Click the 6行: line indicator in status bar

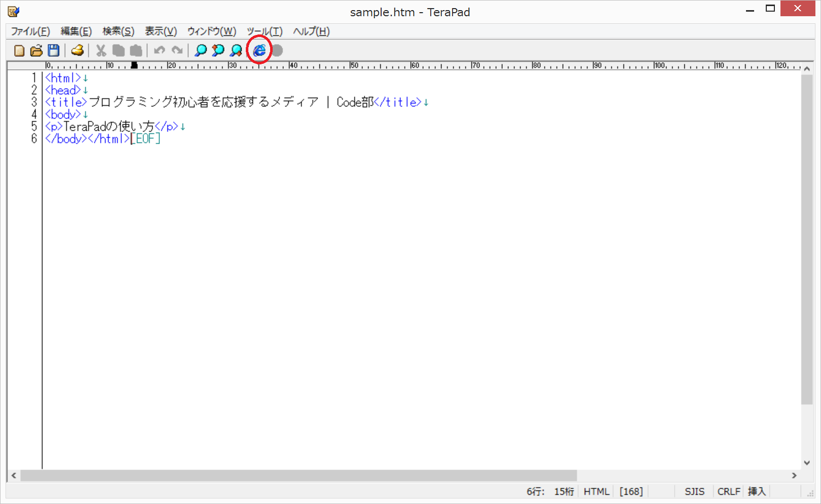click(x=536, y=491)
